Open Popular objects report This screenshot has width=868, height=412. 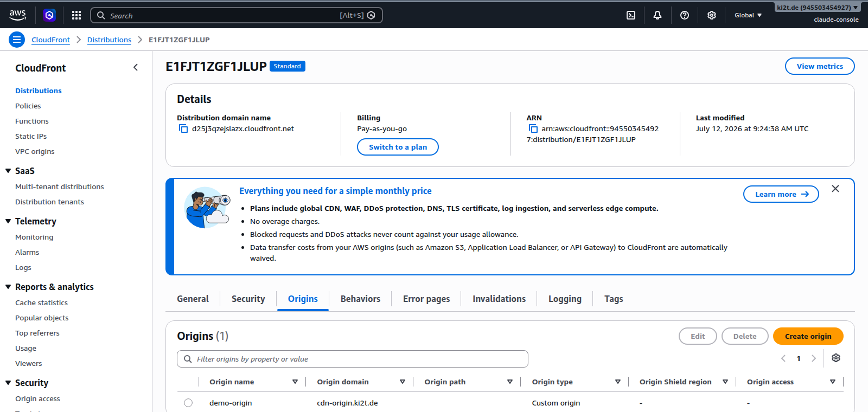[42, 318]
